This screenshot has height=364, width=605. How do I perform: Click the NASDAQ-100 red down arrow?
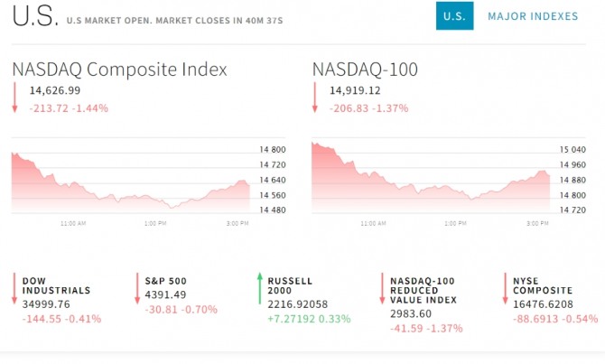315,98
